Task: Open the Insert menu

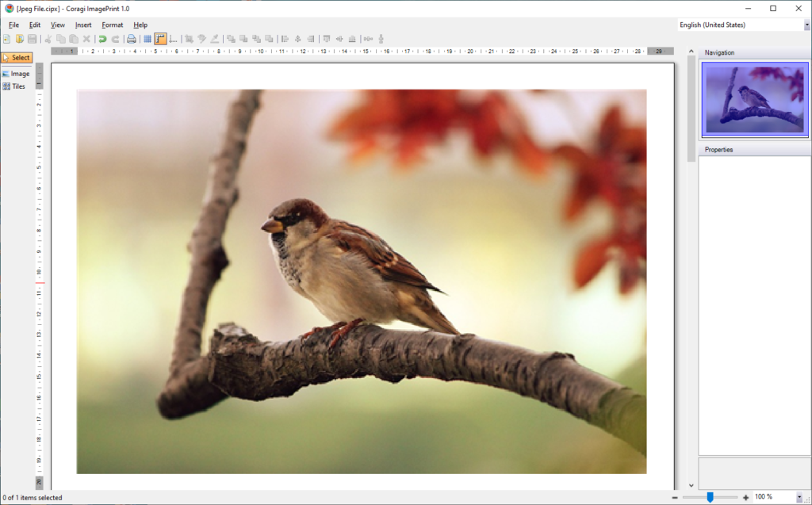Action: coord(83,25)
